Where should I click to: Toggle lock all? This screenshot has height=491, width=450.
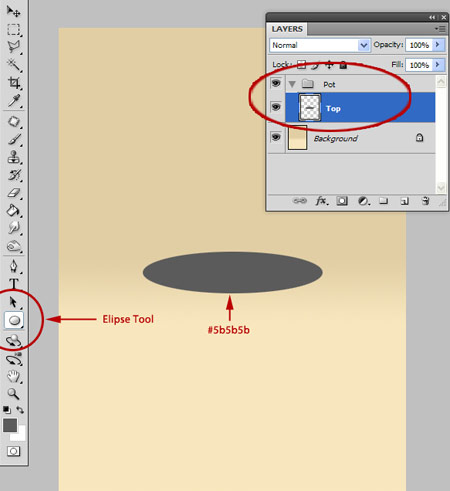(x=343, y=65)
